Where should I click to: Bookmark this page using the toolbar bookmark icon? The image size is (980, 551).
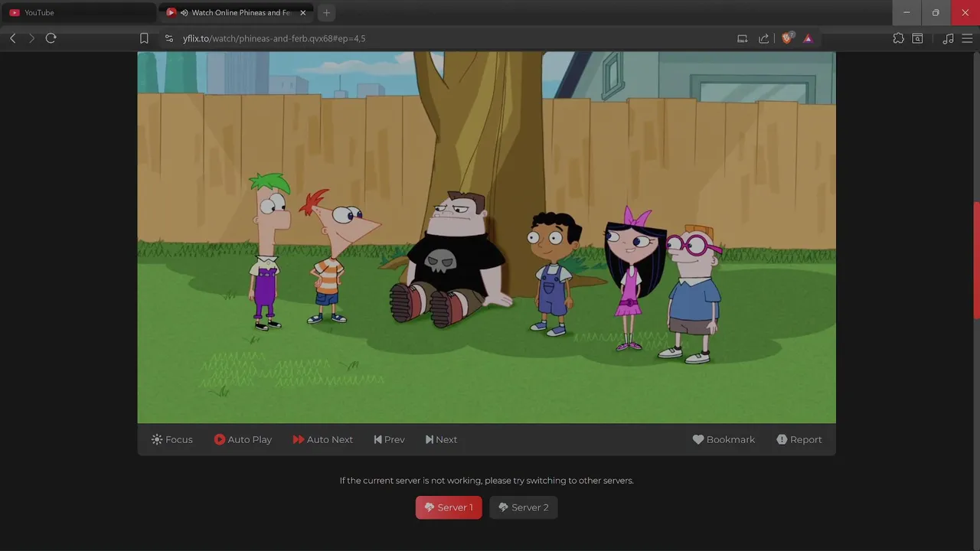tap(144, 38)
